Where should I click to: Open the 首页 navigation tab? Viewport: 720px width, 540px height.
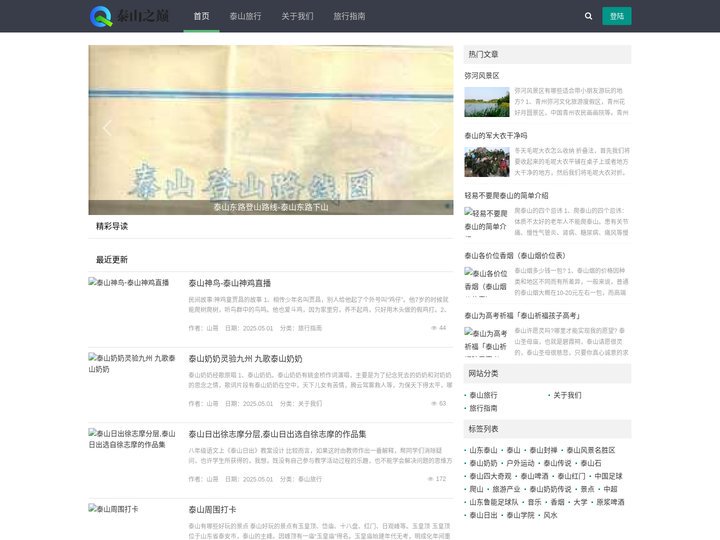[x=201, y=16]
